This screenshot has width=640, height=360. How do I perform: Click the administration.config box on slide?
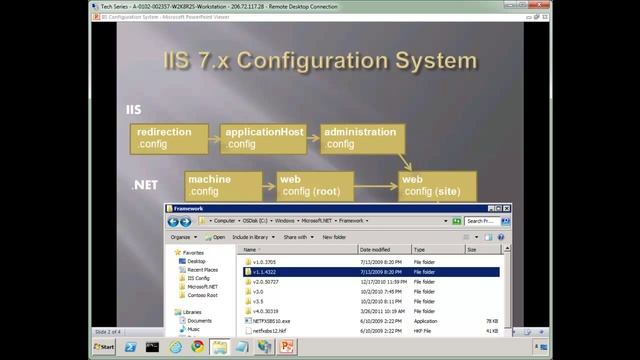click(x=363, y=139)
